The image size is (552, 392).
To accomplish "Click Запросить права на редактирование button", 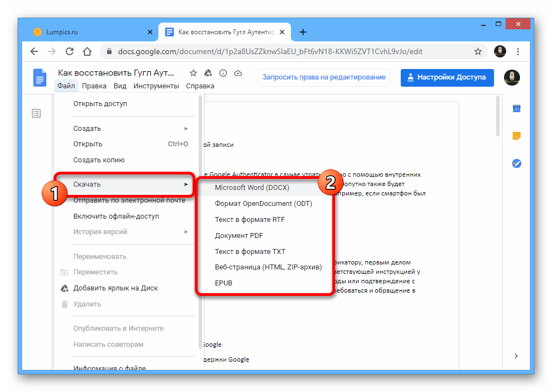I will [x=324, y=77].
